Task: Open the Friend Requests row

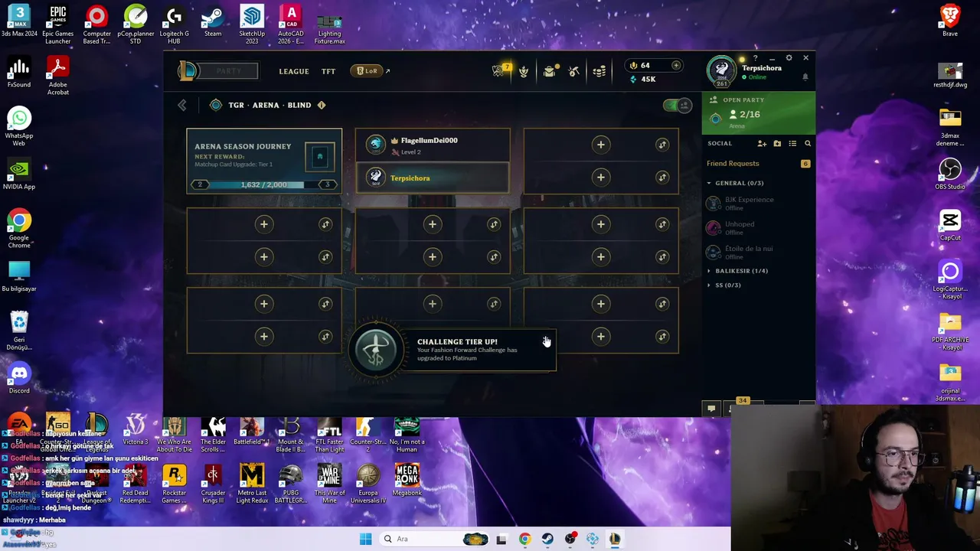Action: (x=758, y=164)
